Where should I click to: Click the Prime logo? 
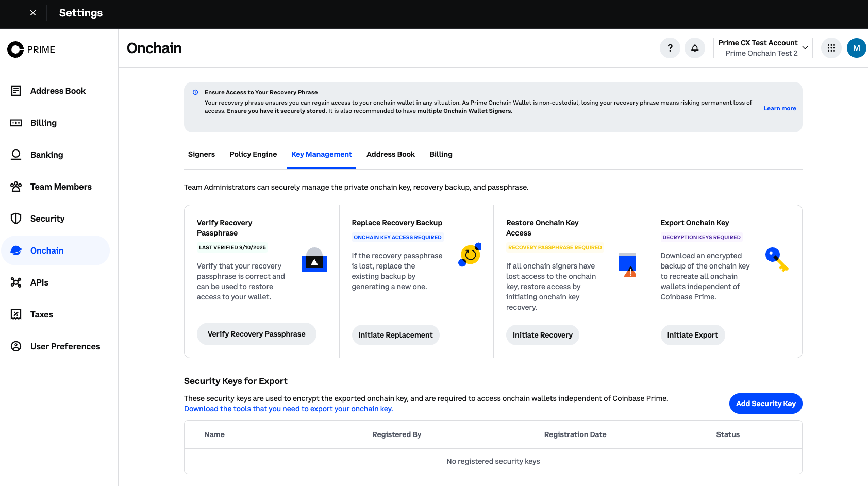(31, 49)
